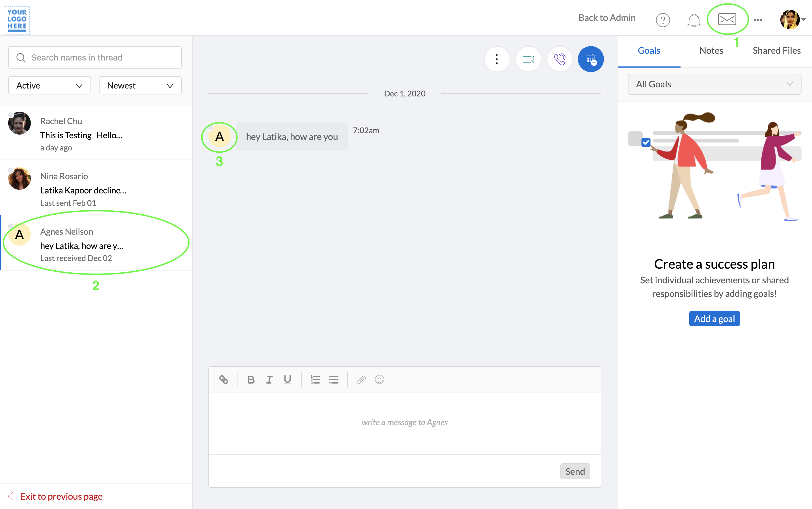Focus the Search names in thread field
This screenshot has height=509, width=812.
click(95, 58)
